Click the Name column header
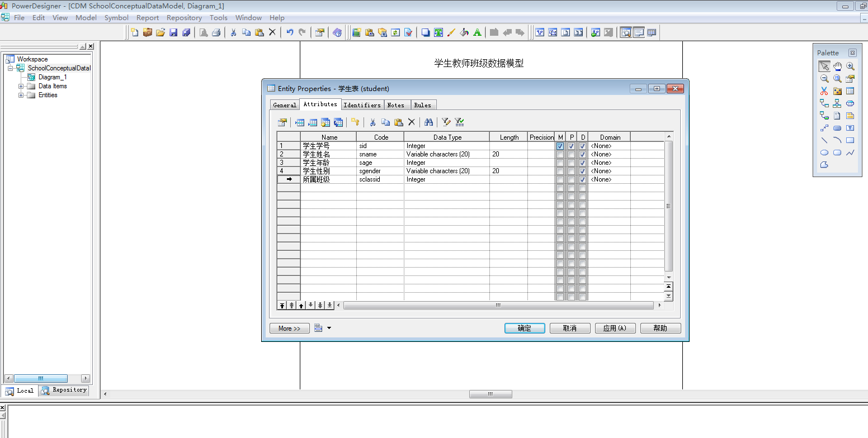Viewport: 868px width, 438px height. (x=329, y=137)
